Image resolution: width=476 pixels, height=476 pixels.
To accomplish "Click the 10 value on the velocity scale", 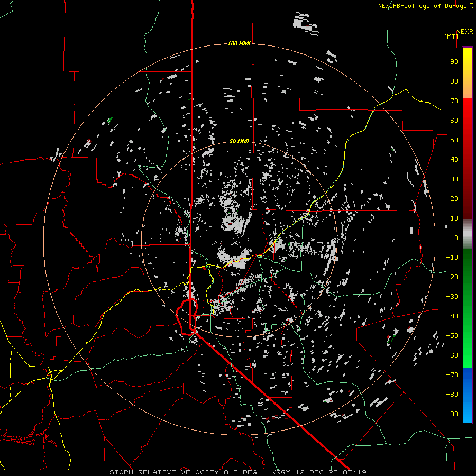I will pos(454,218).
